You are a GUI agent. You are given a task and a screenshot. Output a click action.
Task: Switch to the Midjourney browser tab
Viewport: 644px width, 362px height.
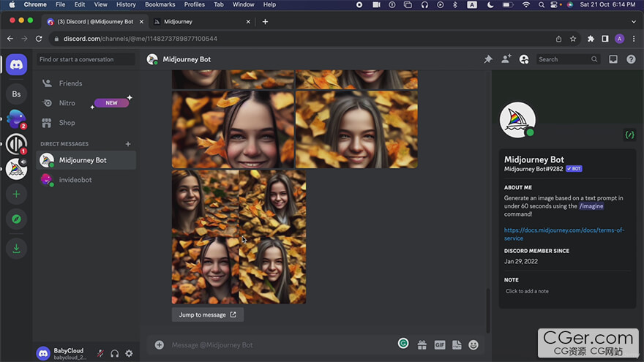coord(201,21)
